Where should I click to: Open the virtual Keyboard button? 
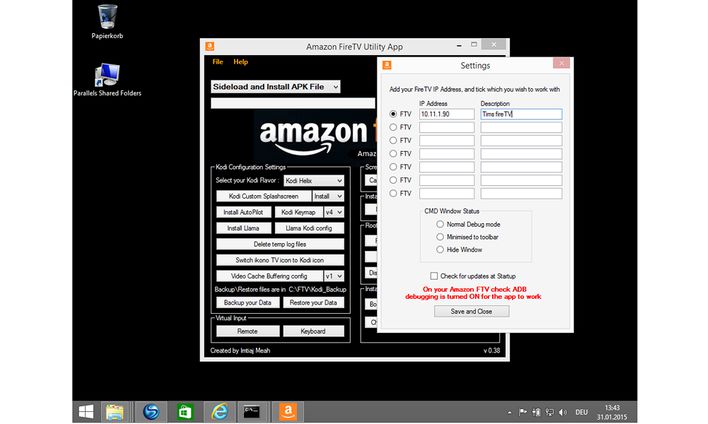click(313, 331)
